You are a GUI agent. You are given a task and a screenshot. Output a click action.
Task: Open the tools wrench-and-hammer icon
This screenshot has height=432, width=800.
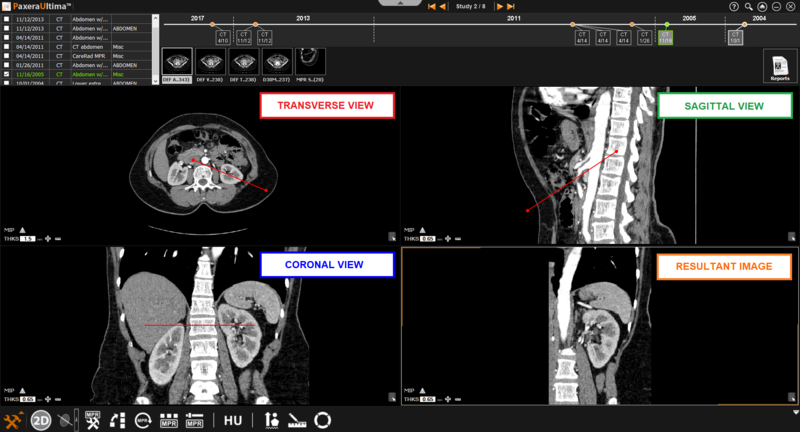(14, 421)
